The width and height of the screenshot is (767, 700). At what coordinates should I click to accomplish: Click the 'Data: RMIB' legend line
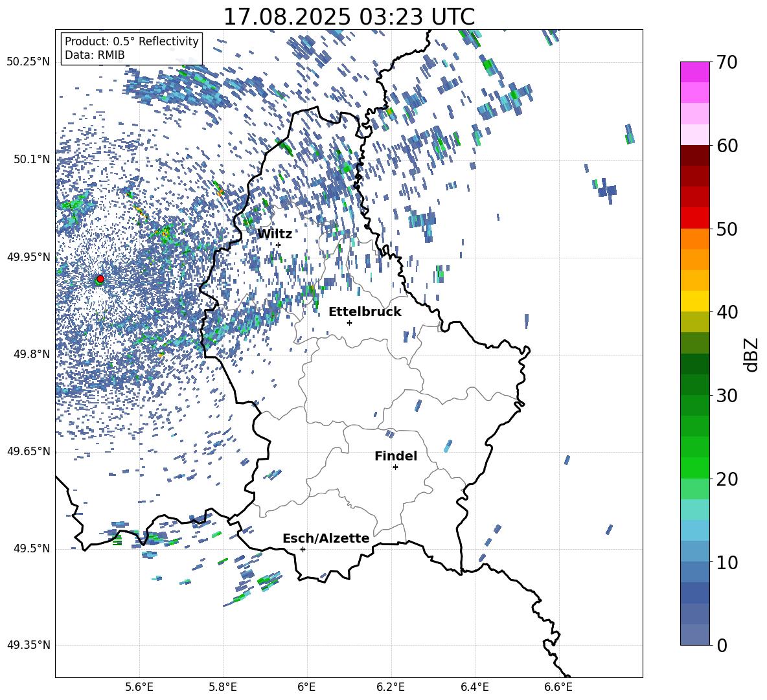[95, 55]
